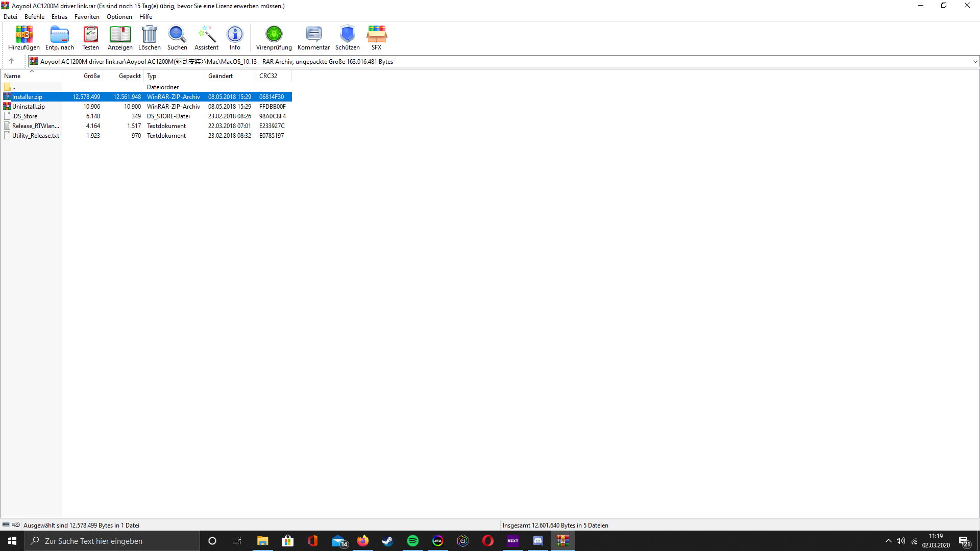Select the Uninstall.zip file
This screenshot has height=551, width=980.
pyautogui.click(x=29, y=107)
